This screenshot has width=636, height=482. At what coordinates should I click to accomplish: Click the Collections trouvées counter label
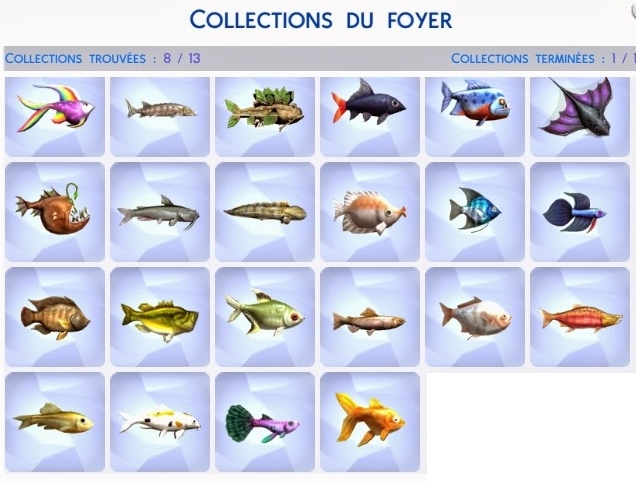tap(103, 58)
